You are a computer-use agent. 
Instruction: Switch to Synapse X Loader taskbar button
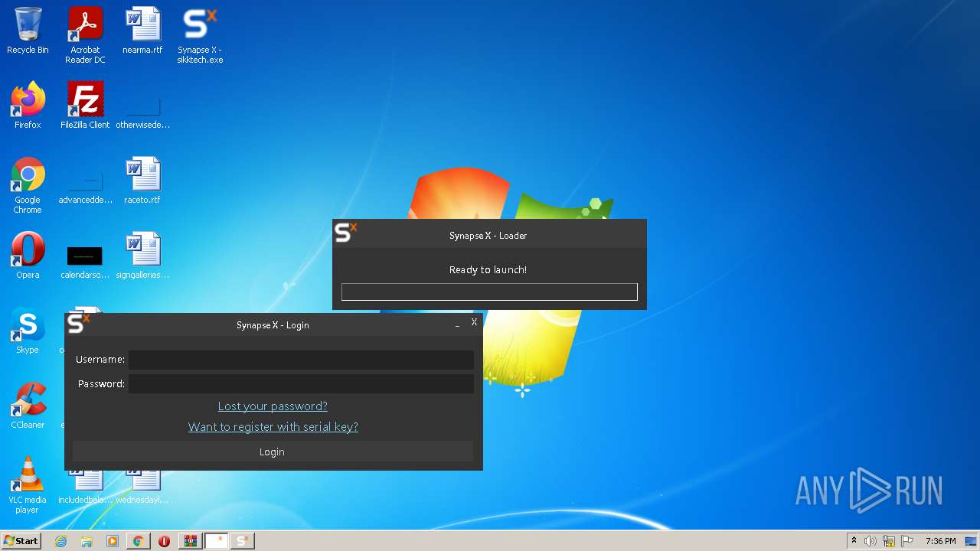point(243,541)
